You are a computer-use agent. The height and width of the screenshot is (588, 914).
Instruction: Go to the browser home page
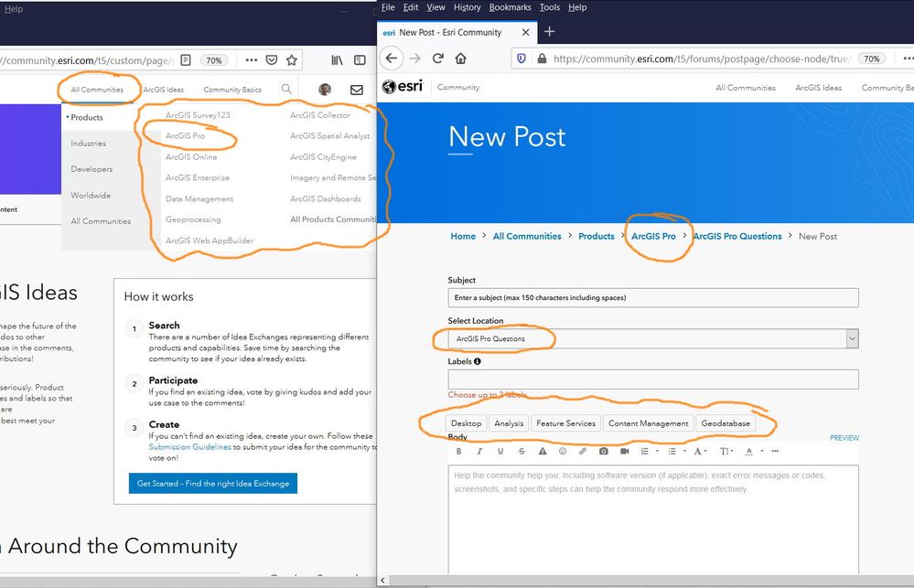460,59
